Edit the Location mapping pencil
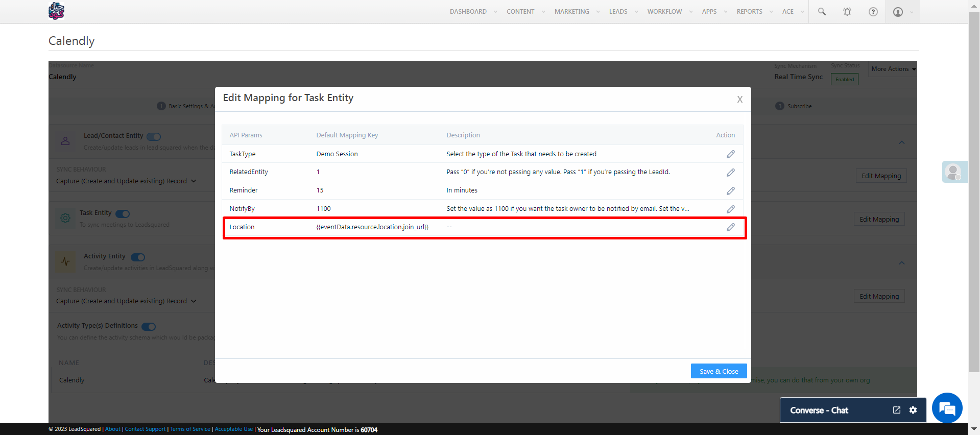 [x=731, y=227]
